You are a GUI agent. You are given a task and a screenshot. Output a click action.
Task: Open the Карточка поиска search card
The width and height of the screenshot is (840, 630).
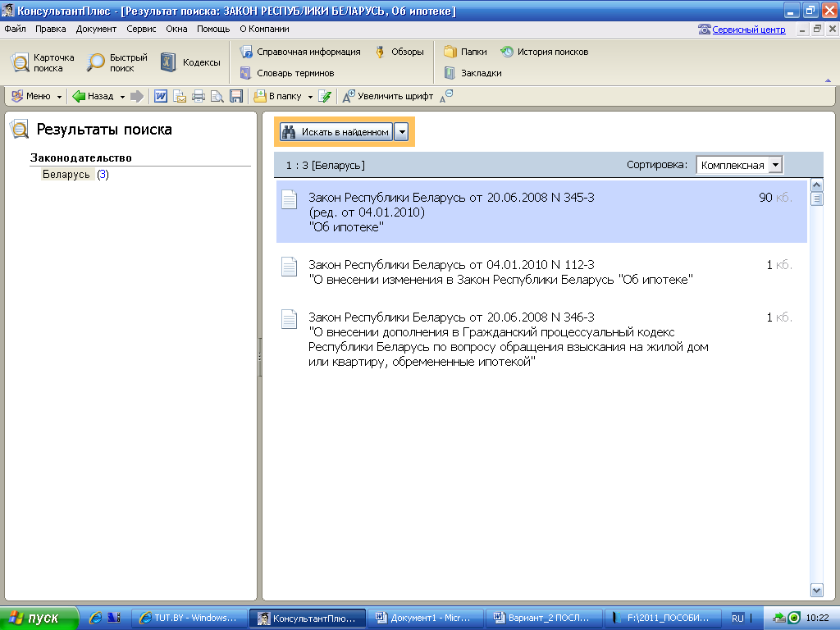click(x=43, y=62)
